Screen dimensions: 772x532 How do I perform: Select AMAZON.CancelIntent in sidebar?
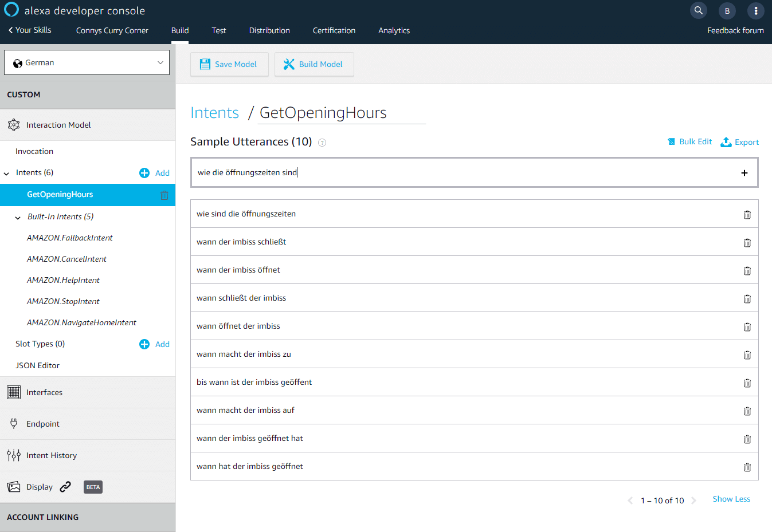[66, 259]
